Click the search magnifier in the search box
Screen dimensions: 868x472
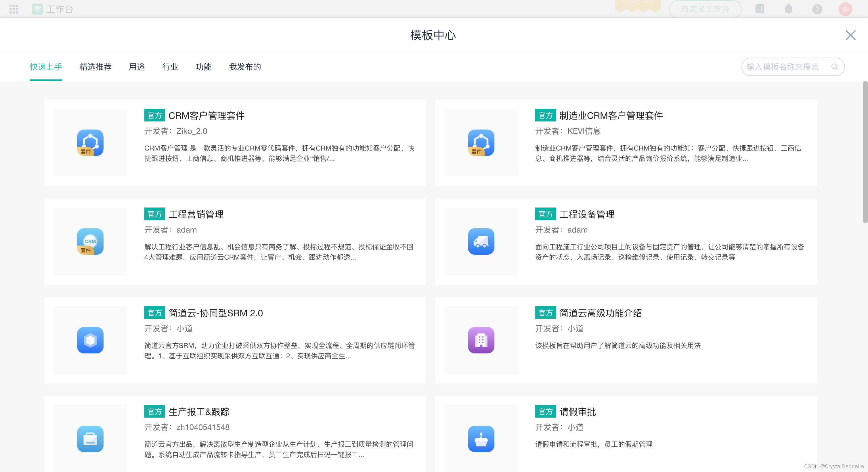[x=835, y=66]
